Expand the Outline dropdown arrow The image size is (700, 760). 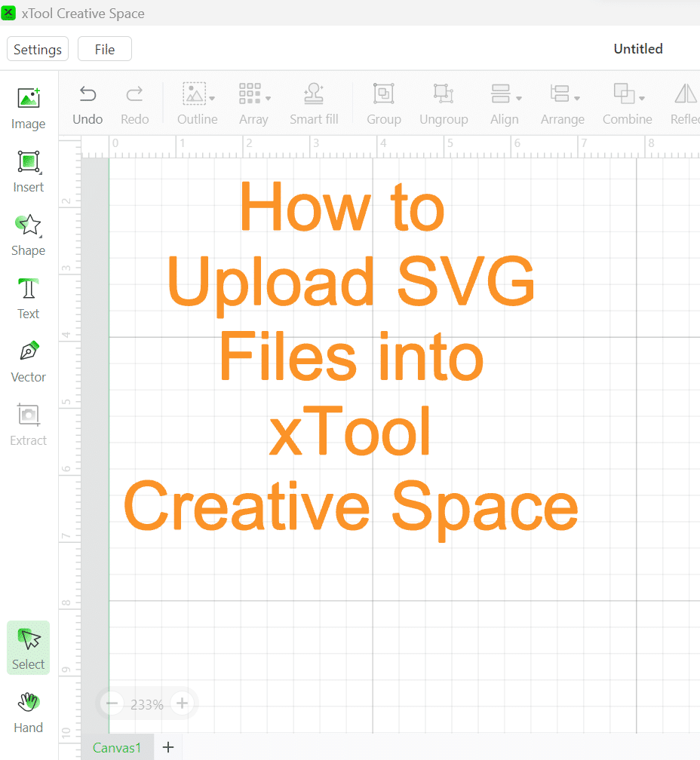pyautogui.click(x=212, y=98)
